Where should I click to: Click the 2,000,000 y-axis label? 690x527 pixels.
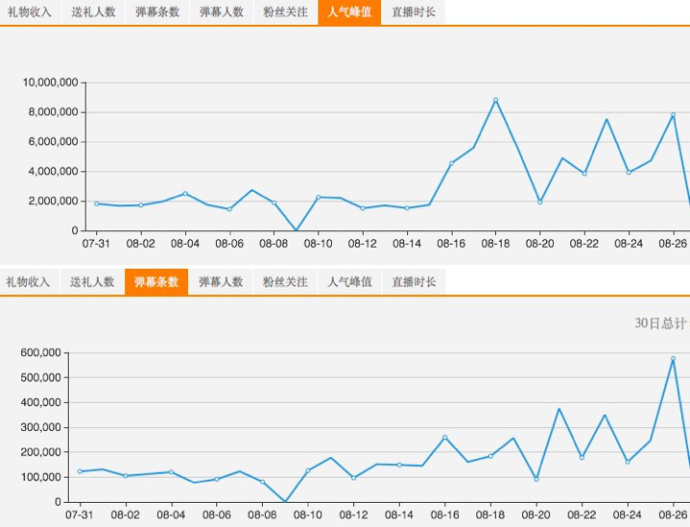click(x=53, y=201)
